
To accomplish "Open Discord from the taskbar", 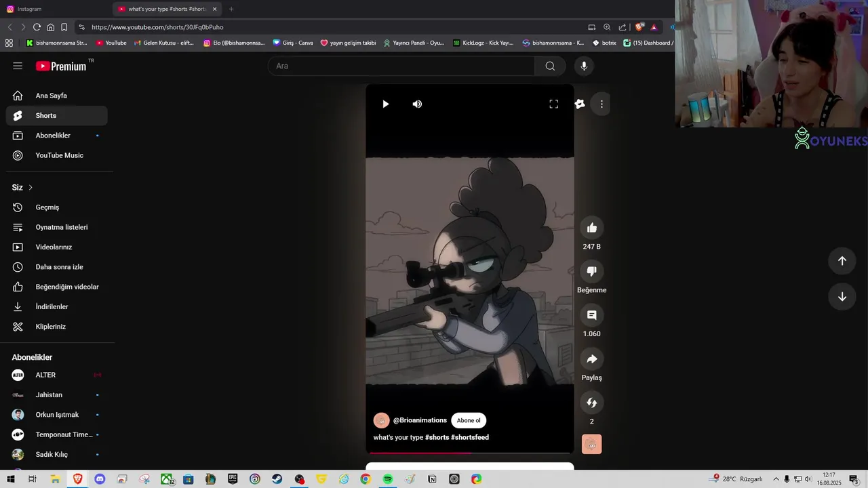I will (100, 479).
